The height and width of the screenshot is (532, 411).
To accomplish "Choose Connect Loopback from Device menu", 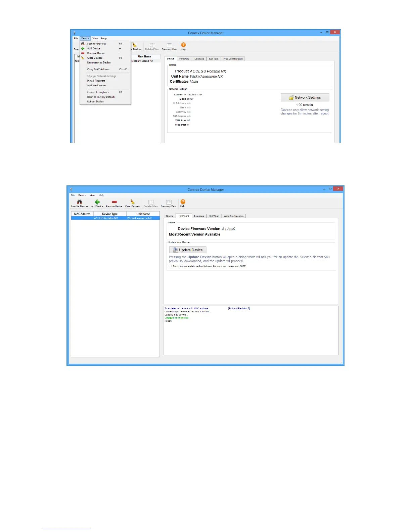I will (105, 92).
